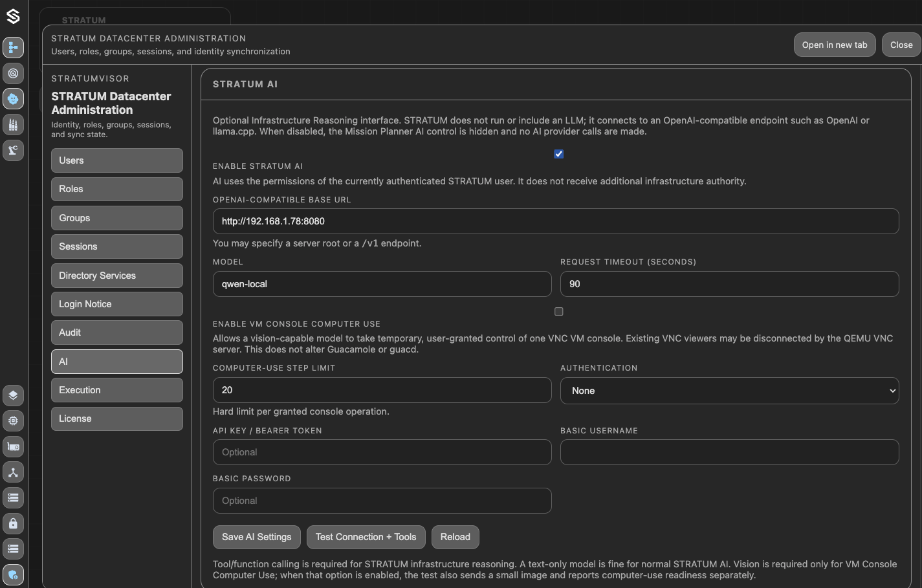Viewport: 922px width, 588px height.
Task: Open the Roles section
Action: coord(117,189)
